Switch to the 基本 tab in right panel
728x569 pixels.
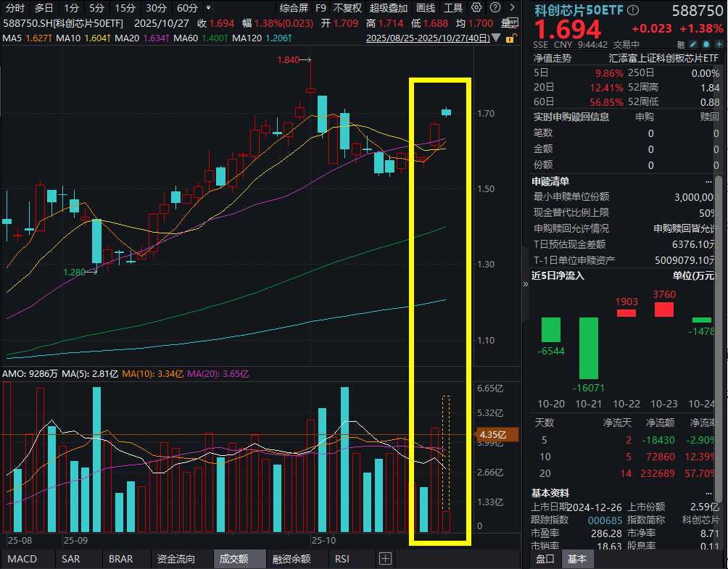[x=576, y=559]
